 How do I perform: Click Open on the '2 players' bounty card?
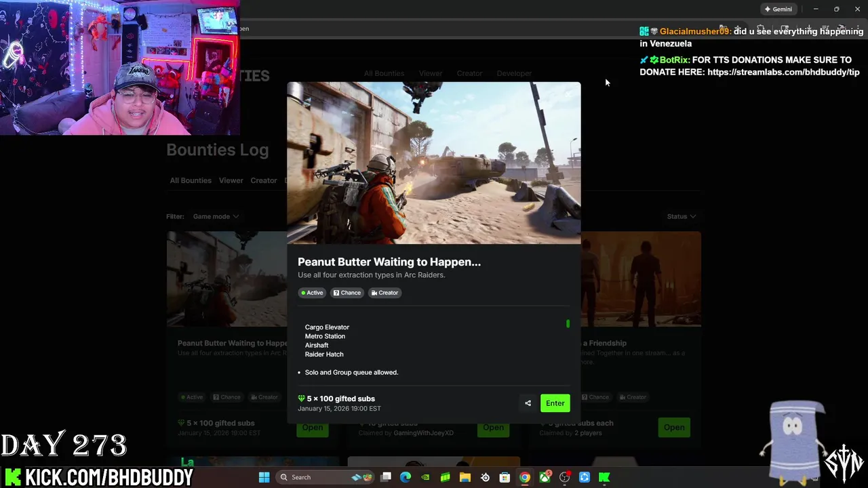pos(674,427)
